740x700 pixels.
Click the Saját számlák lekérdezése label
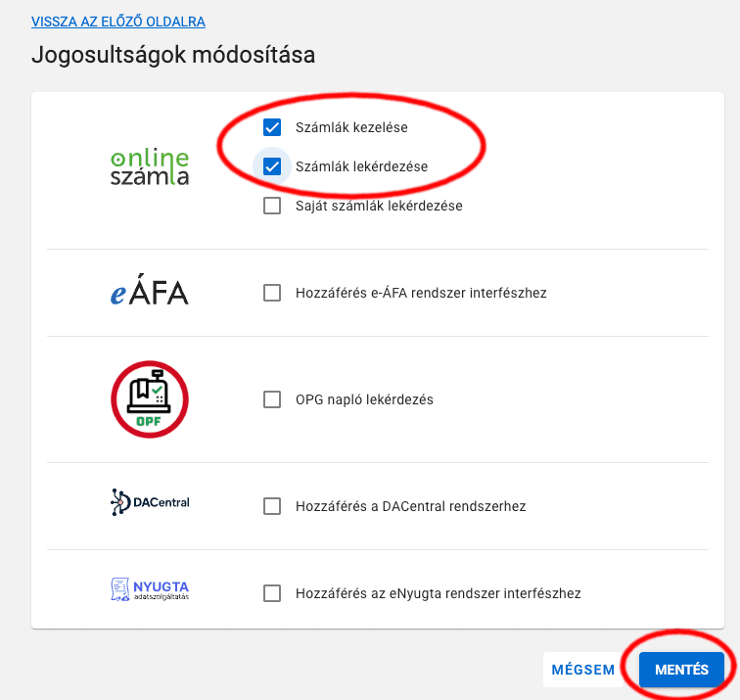tap(379, 206)
